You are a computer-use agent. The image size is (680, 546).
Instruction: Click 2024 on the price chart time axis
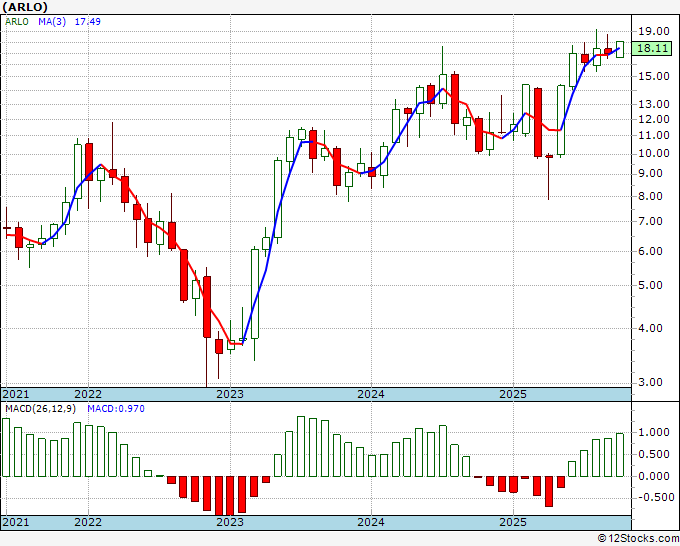[x=371, y=394]
